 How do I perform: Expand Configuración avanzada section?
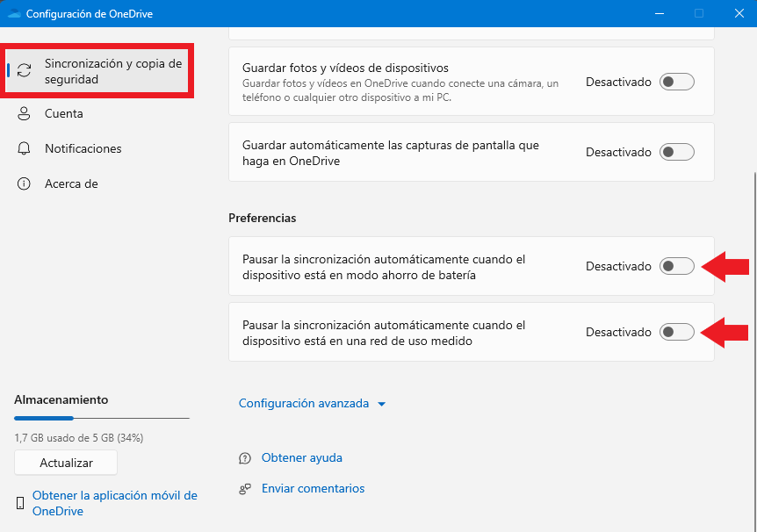coord(312,404)
